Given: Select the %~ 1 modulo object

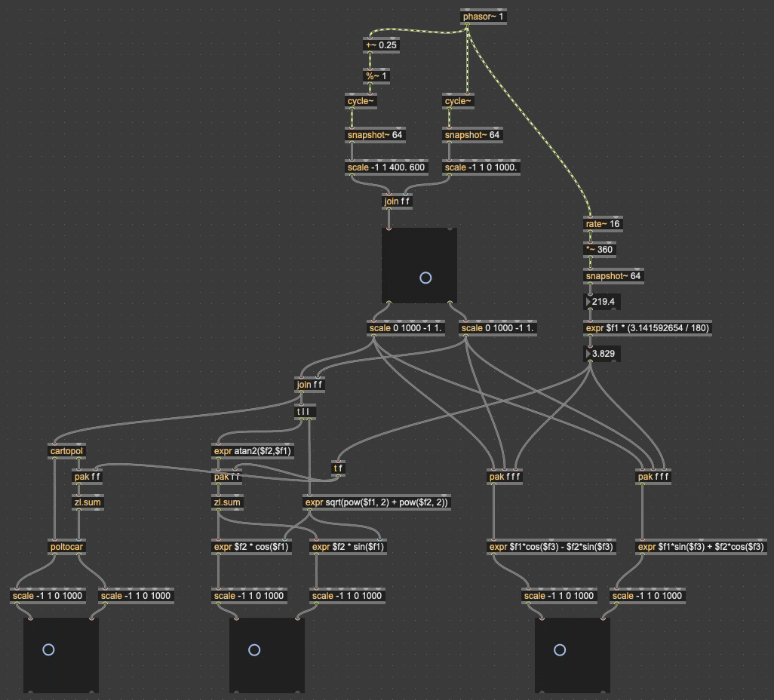Looking at the screenshot, I should [377, 76].
